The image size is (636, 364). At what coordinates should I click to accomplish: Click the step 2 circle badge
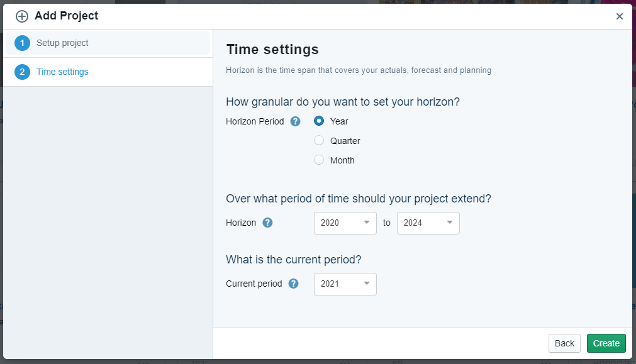[x=22, y=72]
